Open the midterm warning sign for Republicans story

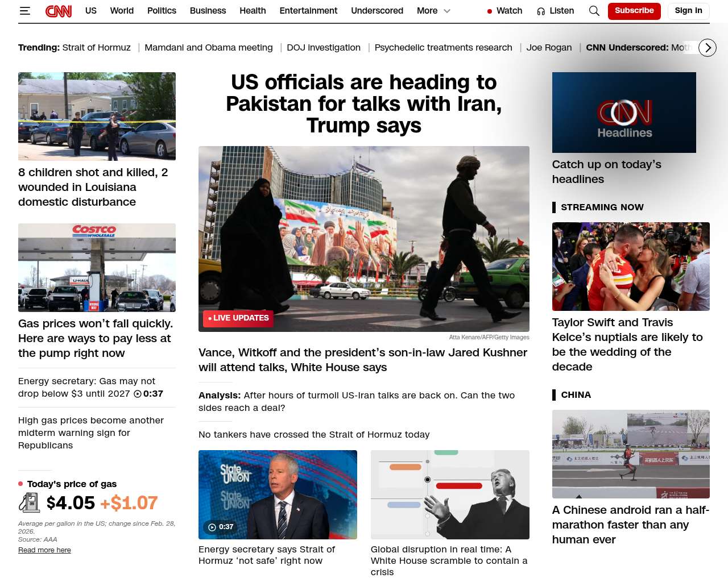point(91,433)
